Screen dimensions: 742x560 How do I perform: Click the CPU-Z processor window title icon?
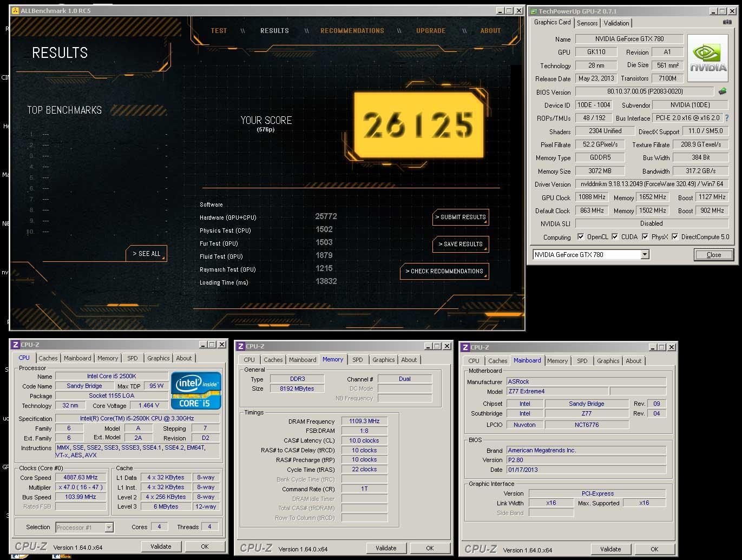[x=16, y=345]
